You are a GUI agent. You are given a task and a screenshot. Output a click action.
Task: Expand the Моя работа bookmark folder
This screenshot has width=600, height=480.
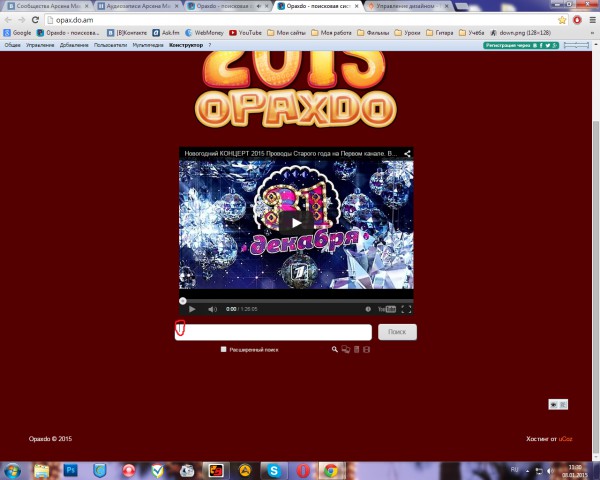point(331,33)
